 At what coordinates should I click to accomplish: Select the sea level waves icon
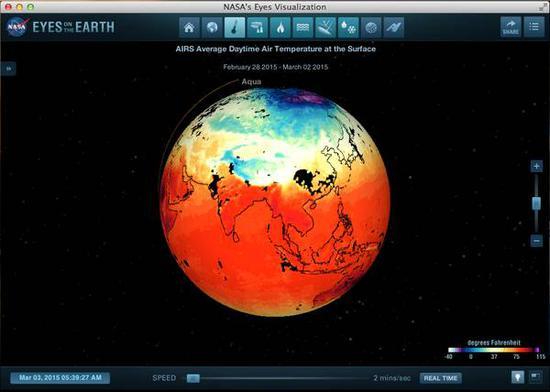(303, 27)
